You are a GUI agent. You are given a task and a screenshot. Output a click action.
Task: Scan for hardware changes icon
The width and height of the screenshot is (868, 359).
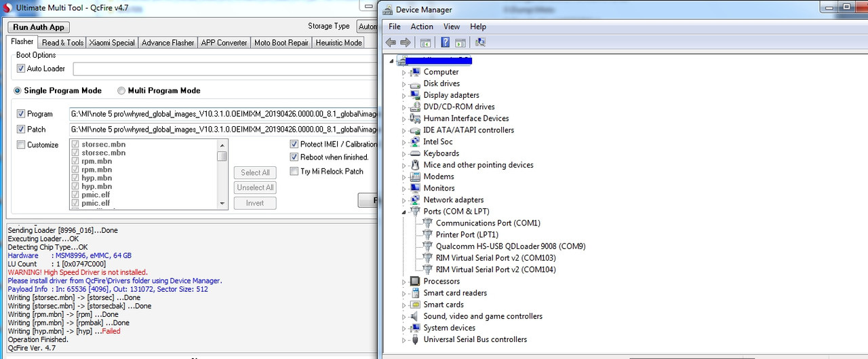480,42
